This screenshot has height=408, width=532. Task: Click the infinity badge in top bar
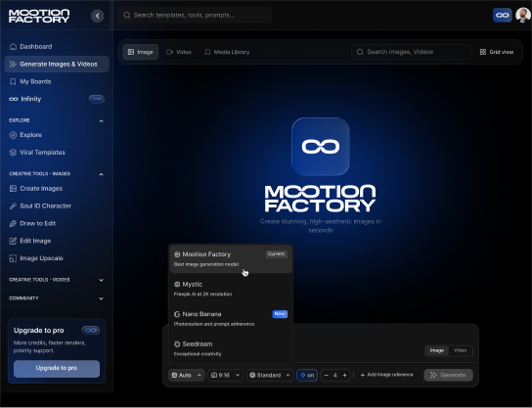(x=502, y=16)
